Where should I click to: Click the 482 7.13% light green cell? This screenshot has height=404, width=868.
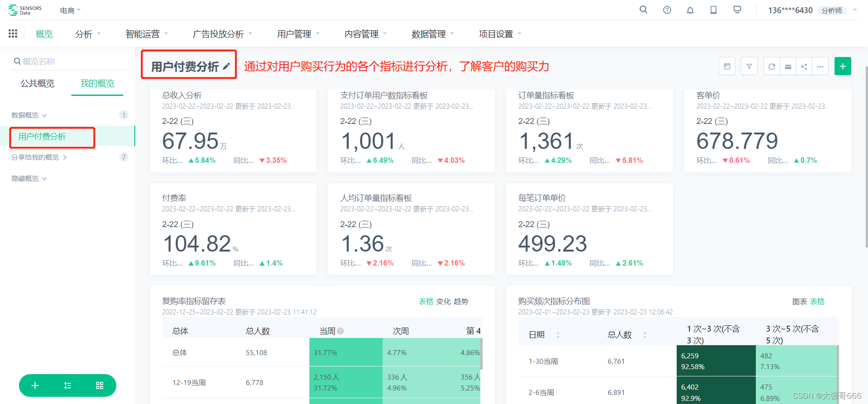[797, 361]
